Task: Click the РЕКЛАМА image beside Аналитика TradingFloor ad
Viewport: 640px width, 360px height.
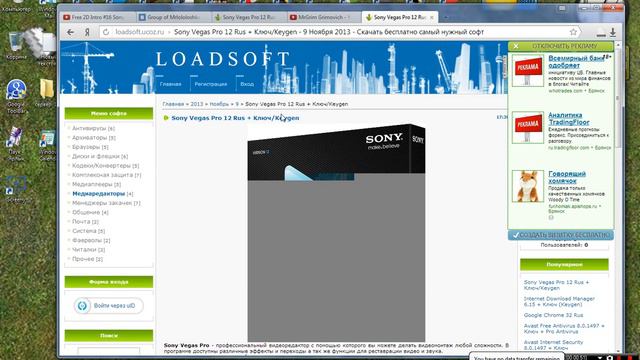Action: pos(528,127)
